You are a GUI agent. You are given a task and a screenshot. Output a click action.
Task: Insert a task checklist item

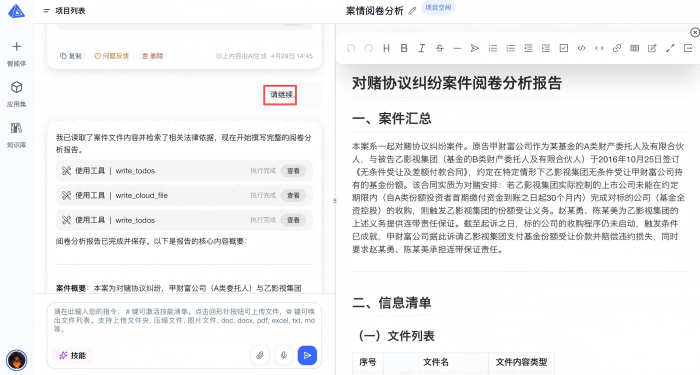564,48
